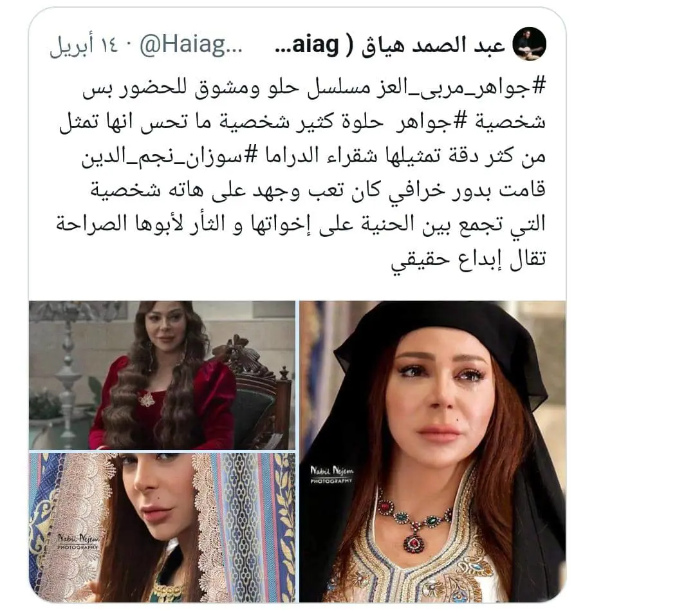Image resolution: width=695 pixels, height=616 pixels.
Task: Click the tweet date ١٤ أبريل
Action: point(84,46)
